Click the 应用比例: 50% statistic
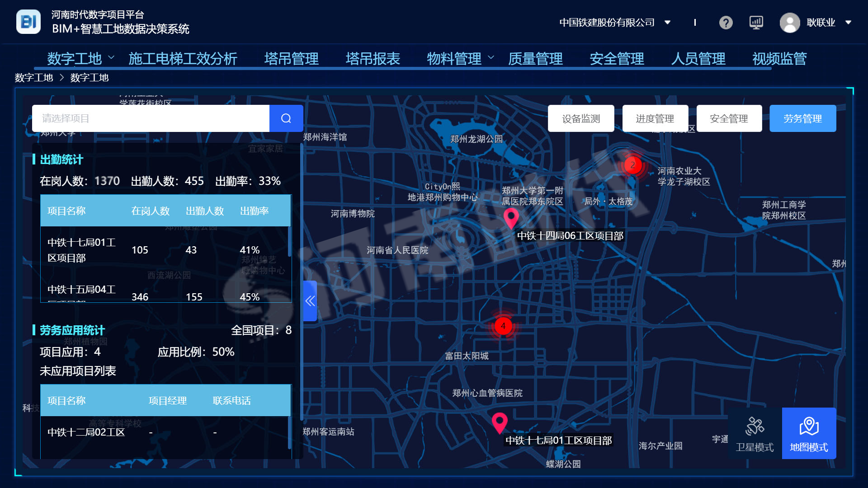 coord(196,352)
